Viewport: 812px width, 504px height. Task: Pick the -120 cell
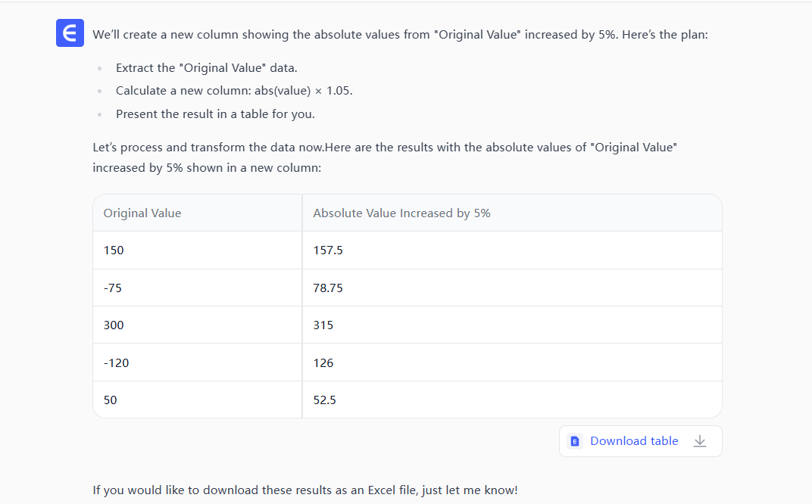pyautogui.click(x=117, y=363)
